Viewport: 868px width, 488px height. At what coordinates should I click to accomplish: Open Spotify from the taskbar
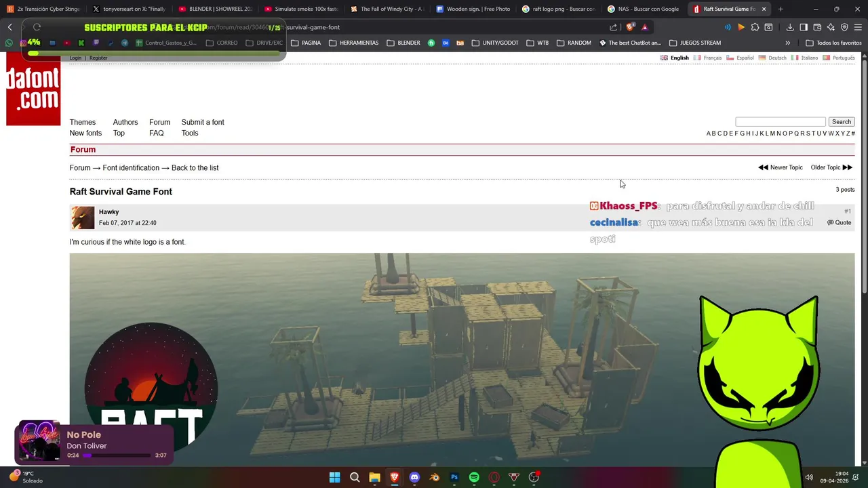pyautogui.click(x=474, y=477)
